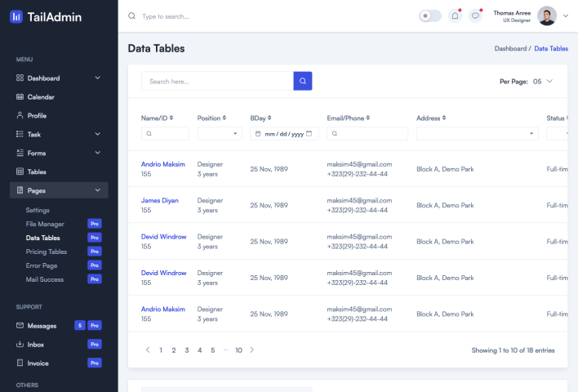Image resolution: width=578 pixels, height=392 pixels.
Task: Select File Manager in Pages submenu
Action: point(45,224)
